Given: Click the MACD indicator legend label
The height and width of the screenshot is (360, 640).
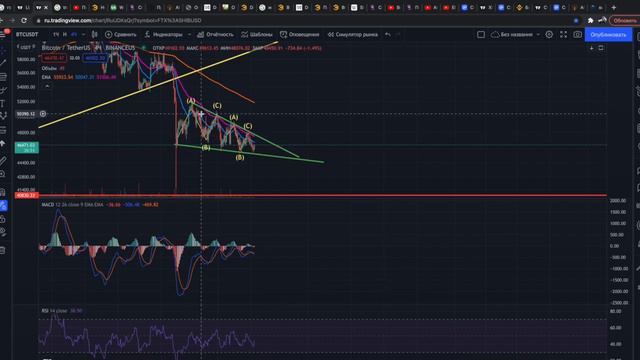Looking at the screenshot, I should pyautogui.click(x=48, y=204).
